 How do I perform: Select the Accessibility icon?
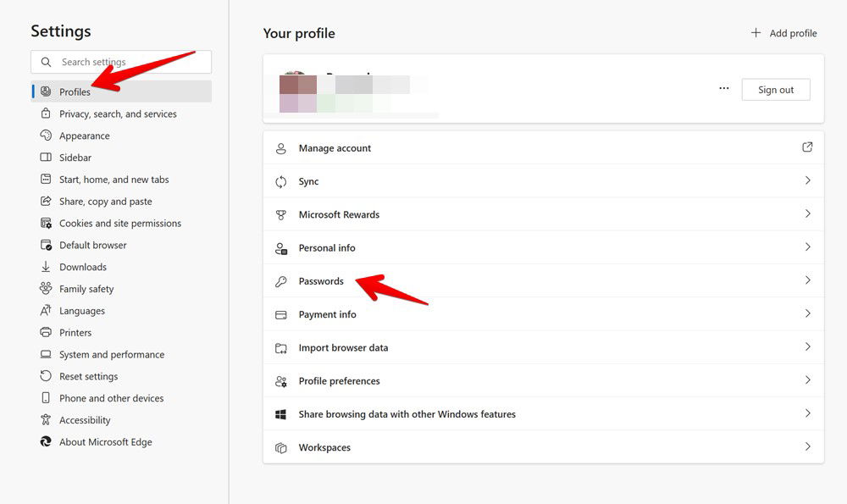point(45,419)
